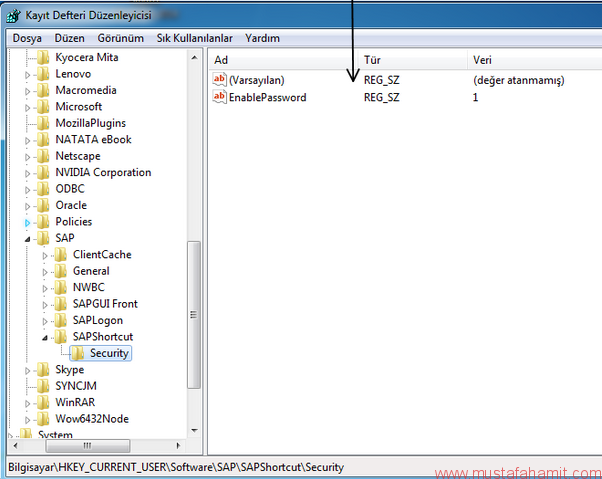Click the Lenovo folder icon

click(43, 74)
